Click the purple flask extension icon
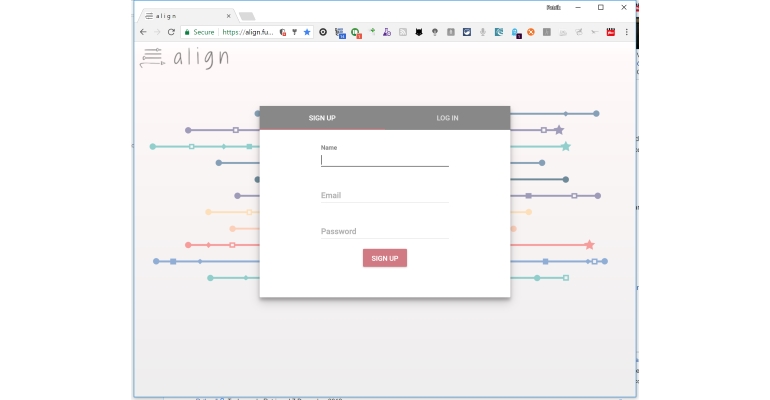This screenshot has height=400, width=770. [x=387, y=32]
